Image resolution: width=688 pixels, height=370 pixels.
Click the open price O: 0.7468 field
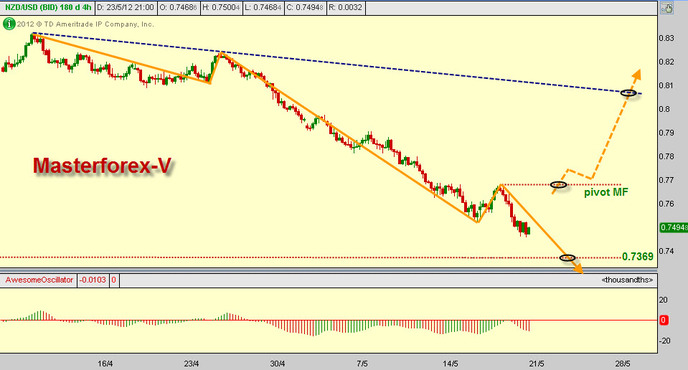tap(178, 7)
